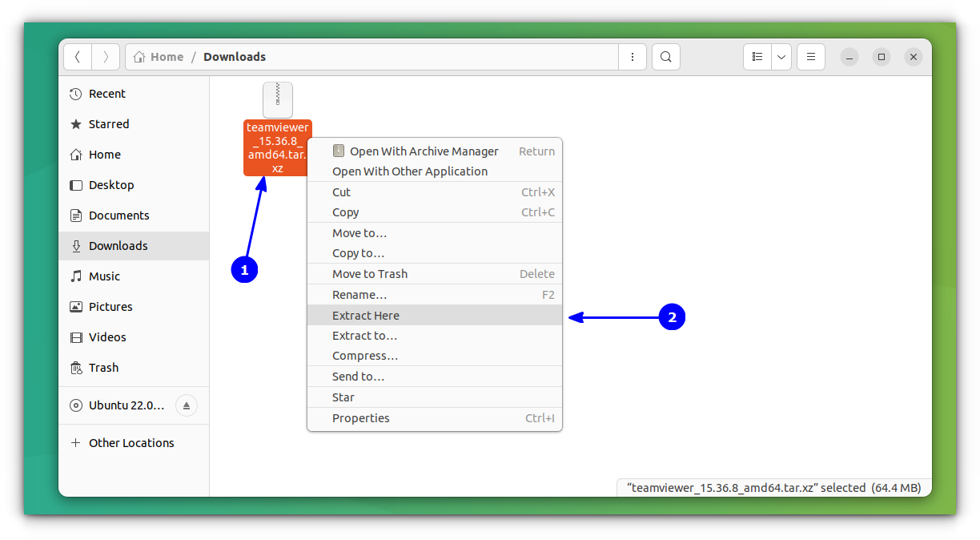Open Other Locations label in sidebar
This screenshot has height=540, width=980.
[x=131, y=443]
